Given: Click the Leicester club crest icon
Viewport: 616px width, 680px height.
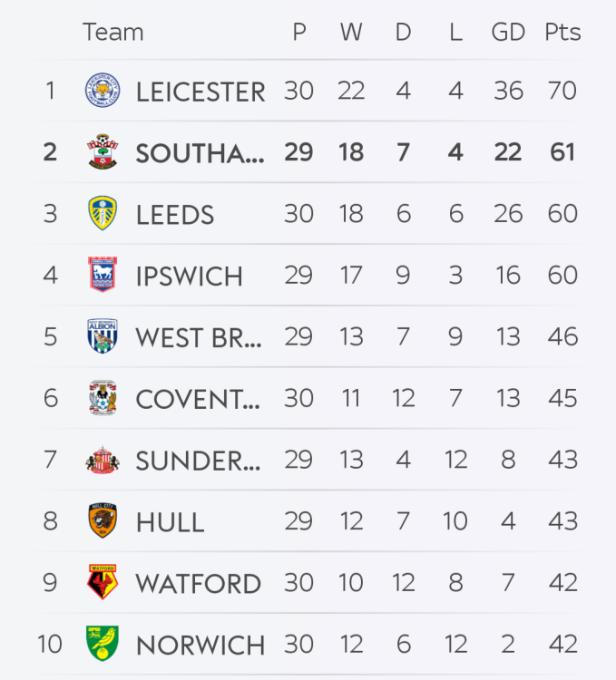Looking at the screenshot, I should coord(103,91).
